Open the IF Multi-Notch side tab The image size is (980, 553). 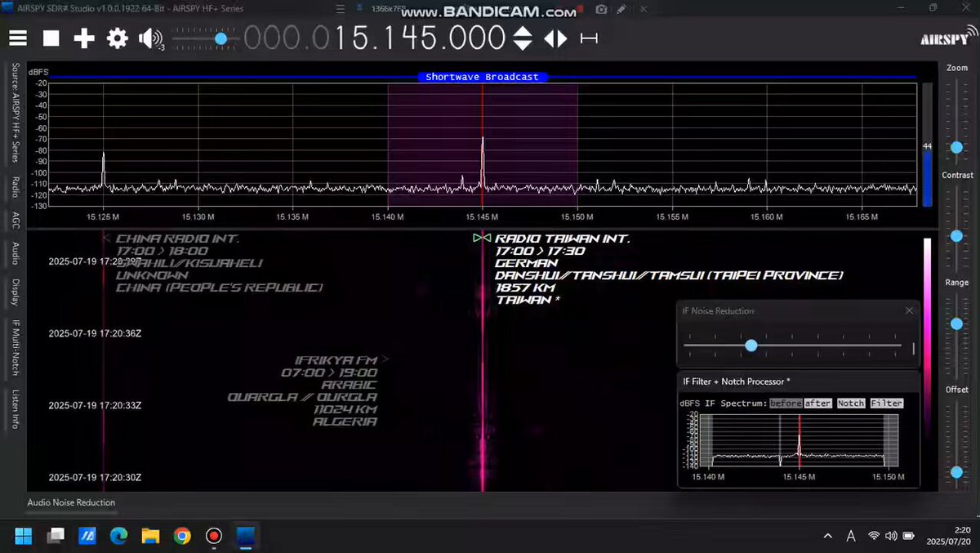point(15,348)
